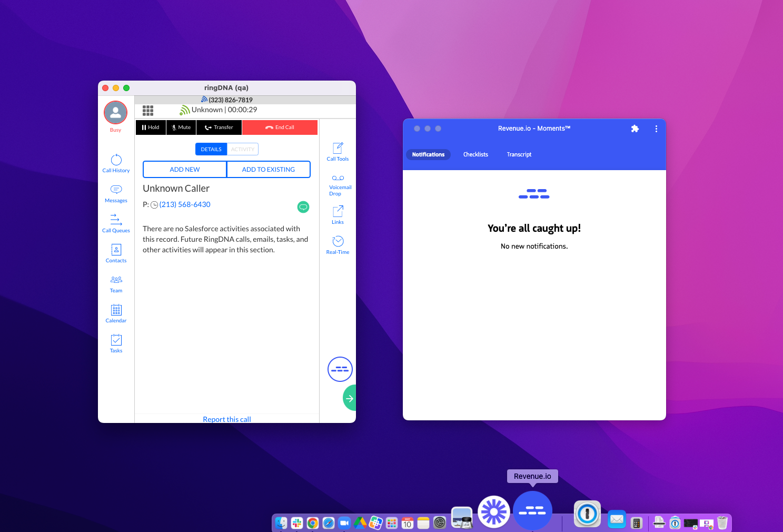
Task: Open the extensions puzzle icon in Moments window
Action: [x=635, y=129]
